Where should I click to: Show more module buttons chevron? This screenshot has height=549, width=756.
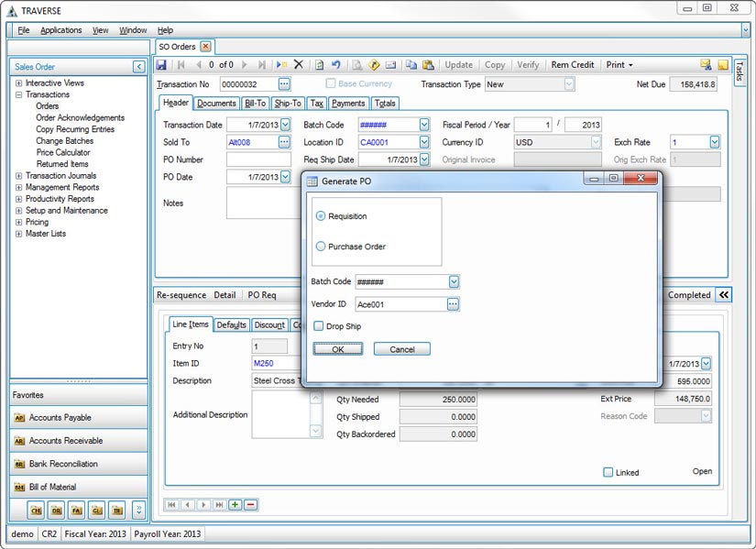click(x=139, y=510)
